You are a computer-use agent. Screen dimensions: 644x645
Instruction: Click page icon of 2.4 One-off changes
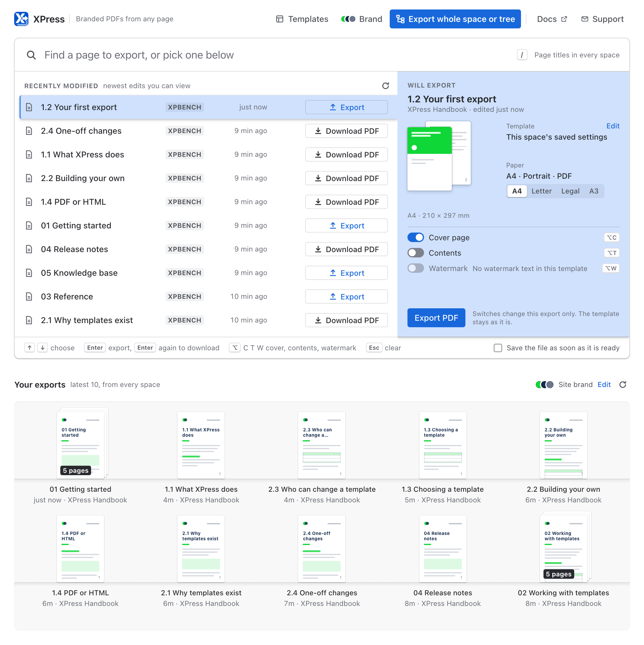[x=29, y=131]
